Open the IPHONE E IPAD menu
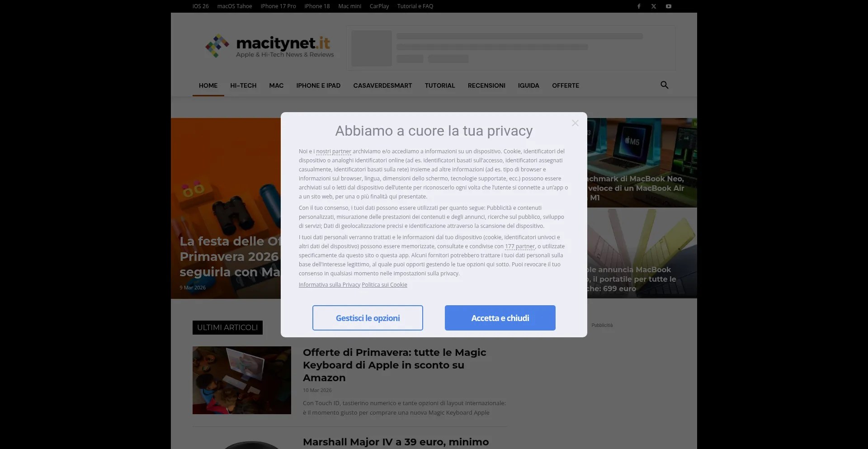The image size is (868, 449). click(318, 85)
